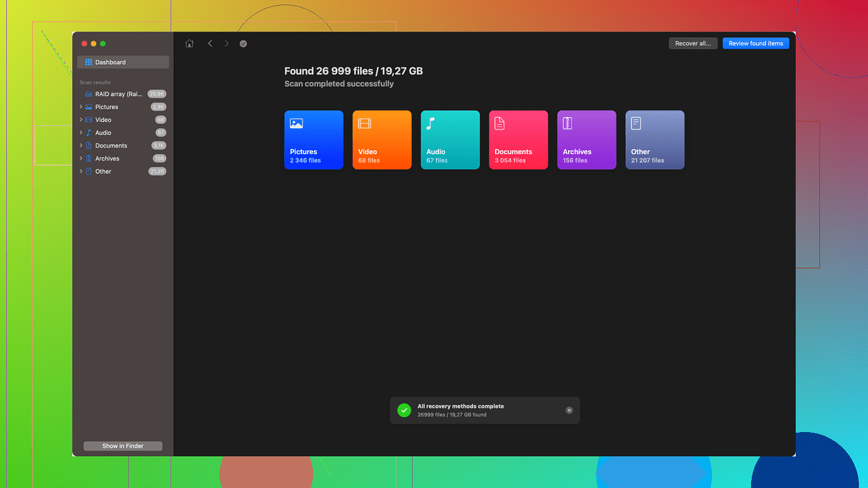Expand the Archives sidebar entry
The width and height of the screenshot is (868, 488).
pos(81,158)
